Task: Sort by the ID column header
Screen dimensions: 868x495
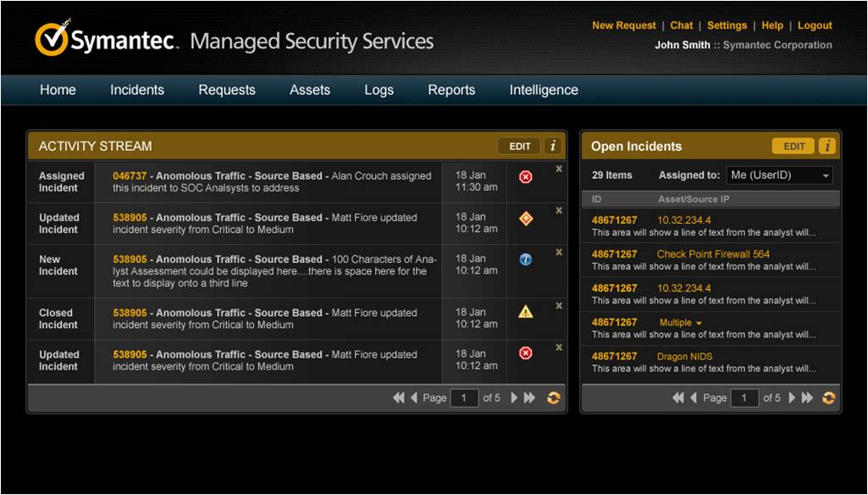Action: click(597, 199)
